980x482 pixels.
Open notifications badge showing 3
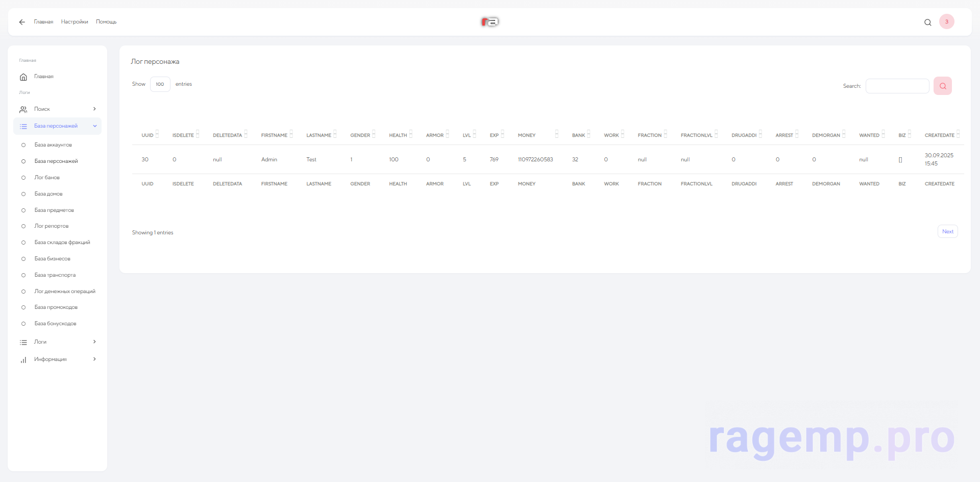click(946, 21)
